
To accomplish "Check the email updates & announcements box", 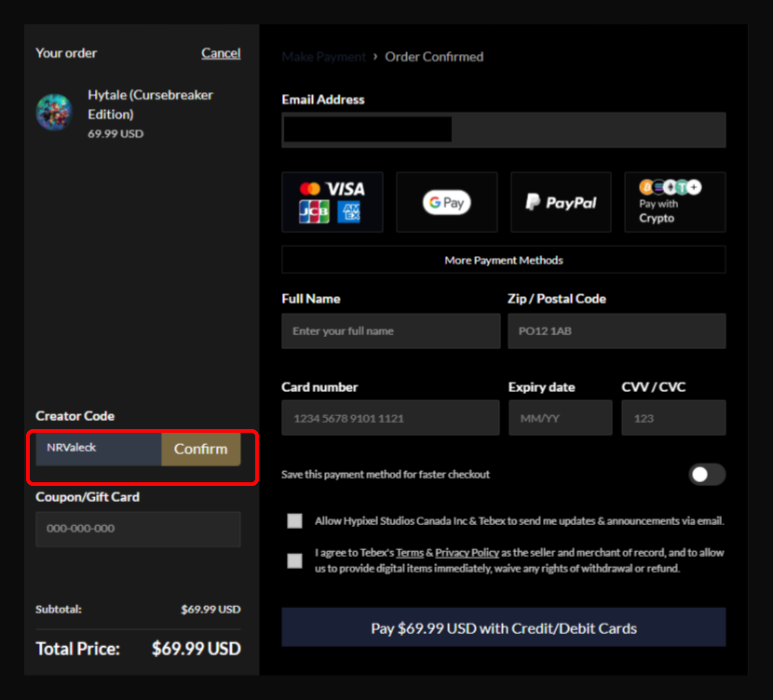I will [x=295, y=520].
